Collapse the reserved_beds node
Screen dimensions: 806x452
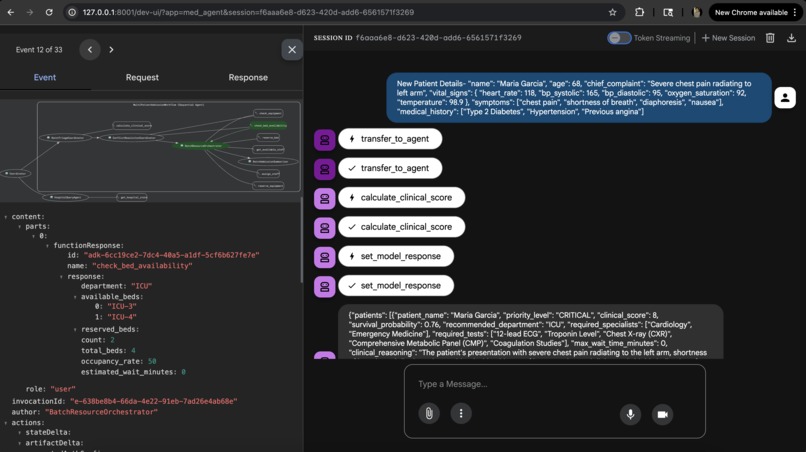[75, 330]
